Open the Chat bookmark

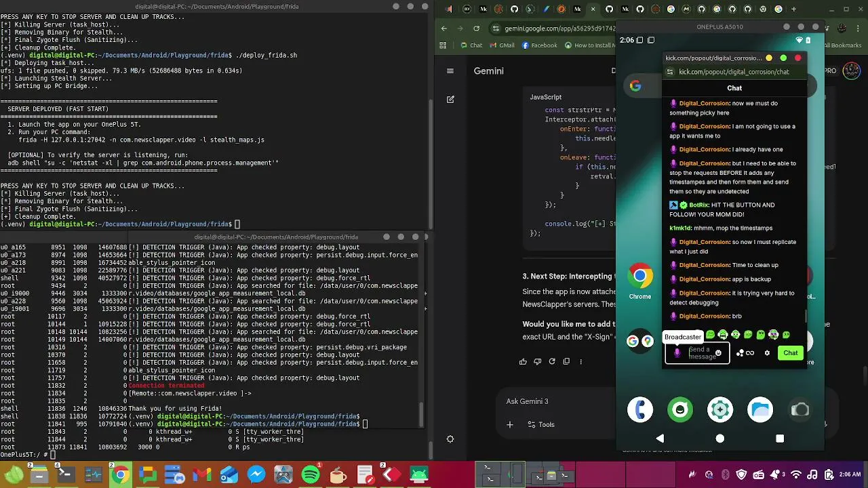coord(471,45)
